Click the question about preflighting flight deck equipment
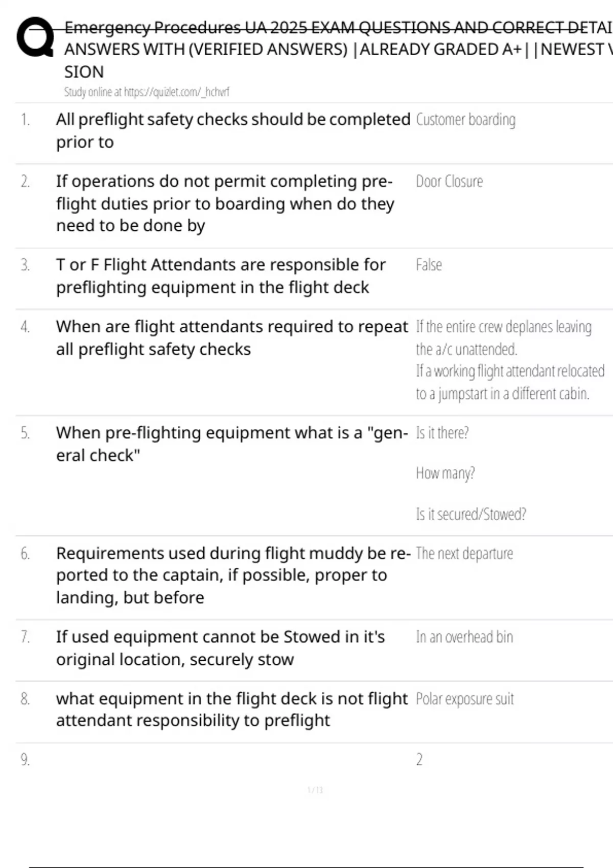 click(221, 276)
